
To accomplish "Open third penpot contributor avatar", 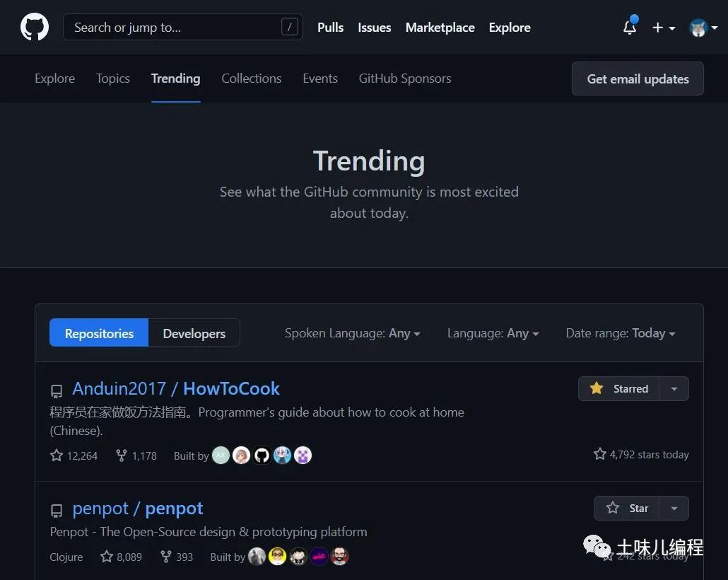I will 298,556.
